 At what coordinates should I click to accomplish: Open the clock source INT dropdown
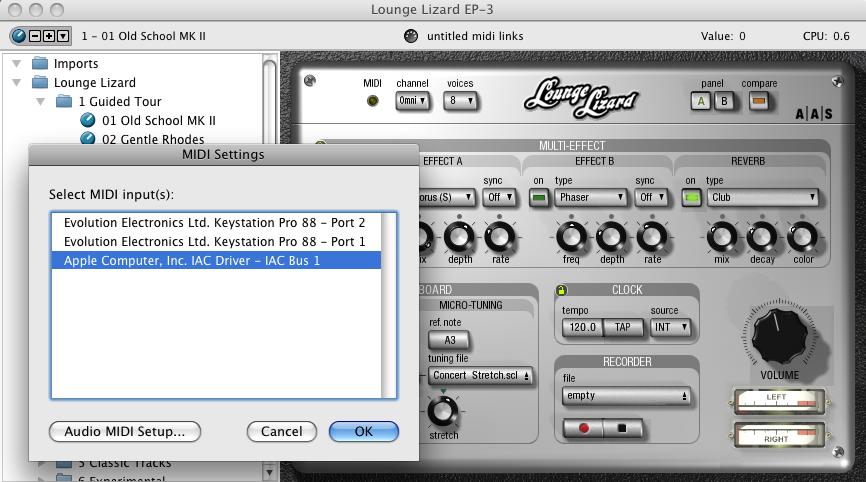click(x=670, y=327)
